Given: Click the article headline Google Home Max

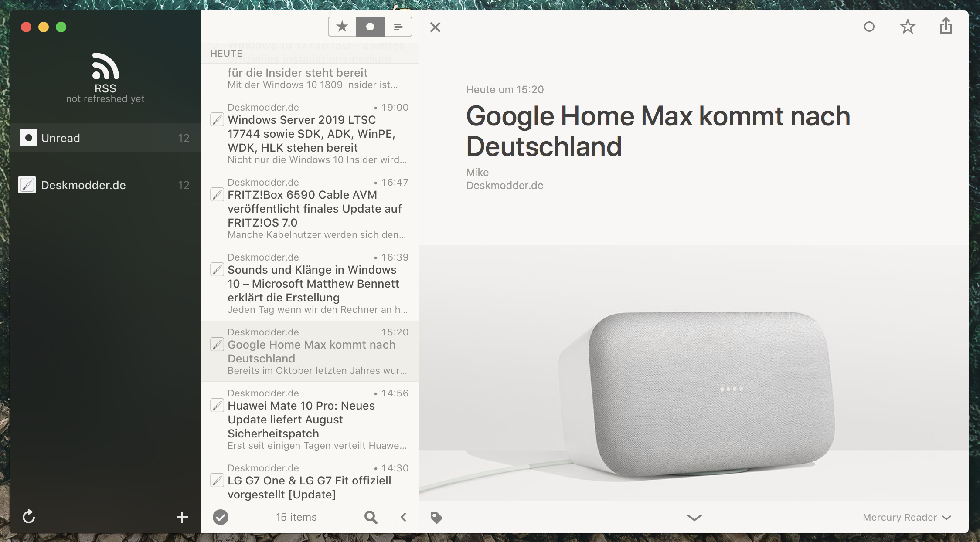Looking at the screenshot, I should tap(658, 131).
